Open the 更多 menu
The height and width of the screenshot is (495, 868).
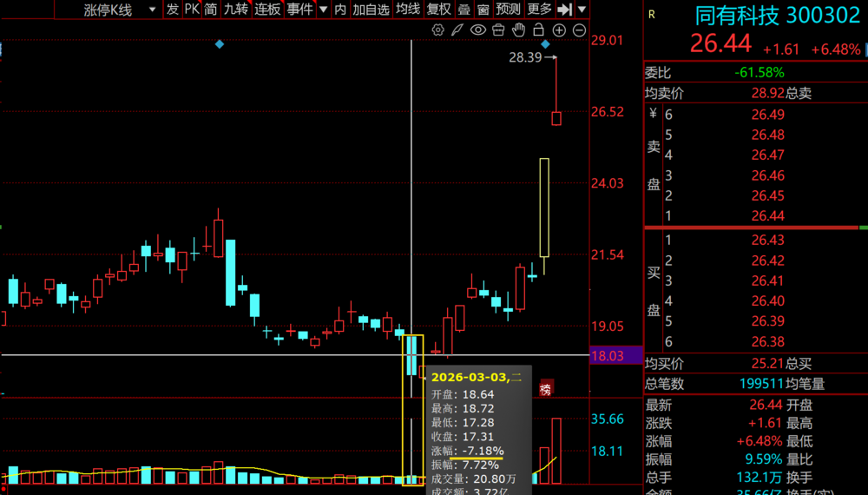pyautogui.click(x=539, y=10)
